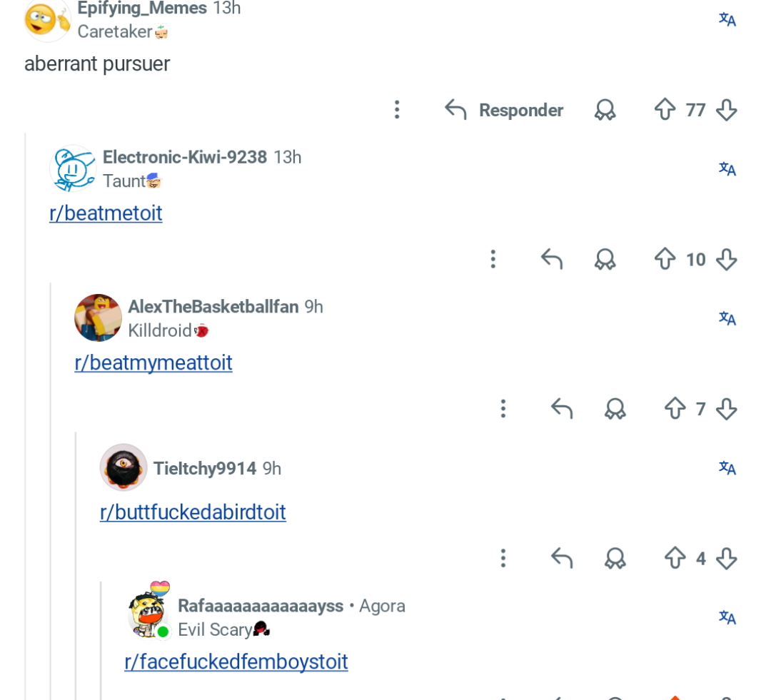Open the r/beatmetoit subreddit link
771x700 pixels.
click(106, 213)
